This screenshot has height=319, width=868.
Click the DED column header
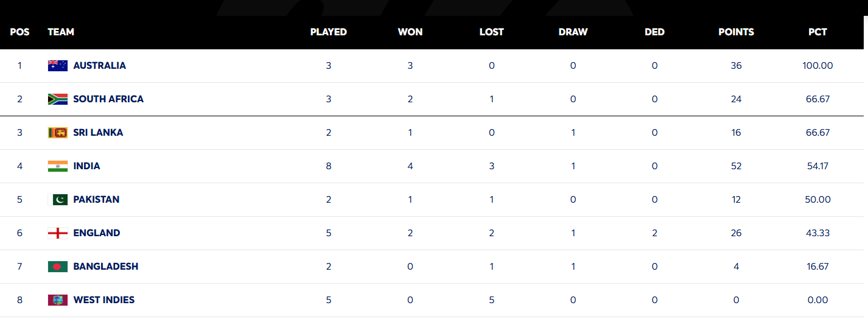(654, 32)
